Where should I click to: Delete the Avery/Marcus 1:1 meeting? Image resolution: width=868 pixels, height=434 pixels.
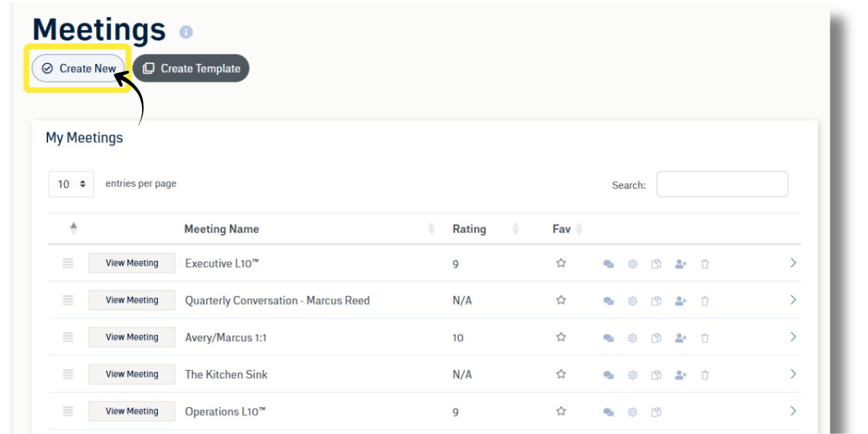point(705,338)
